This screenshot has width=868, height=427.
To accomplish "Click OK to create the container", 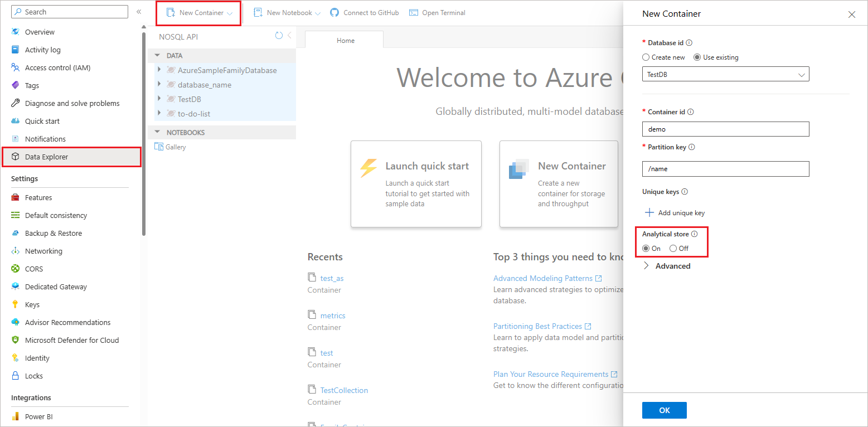I will 664,410.
